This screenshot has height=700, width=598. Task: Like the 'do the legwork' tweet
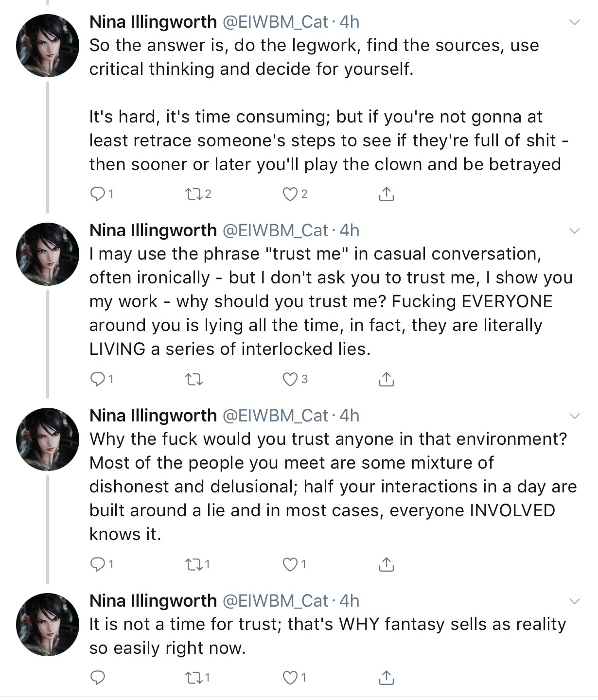(290, 194)
